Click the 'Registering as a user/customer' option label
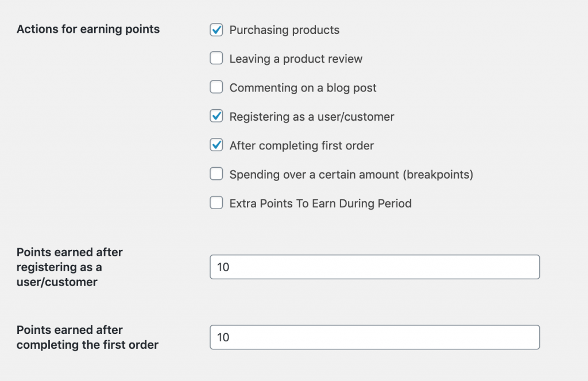Viewport: 588px width, 381px height. click(x=312, y=117)
